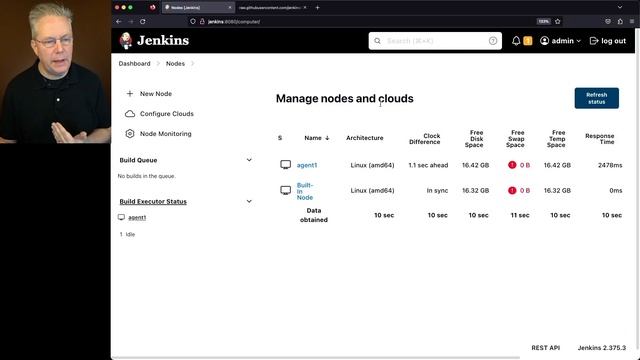Click the '2478ms' response time value

pos(610,165)
